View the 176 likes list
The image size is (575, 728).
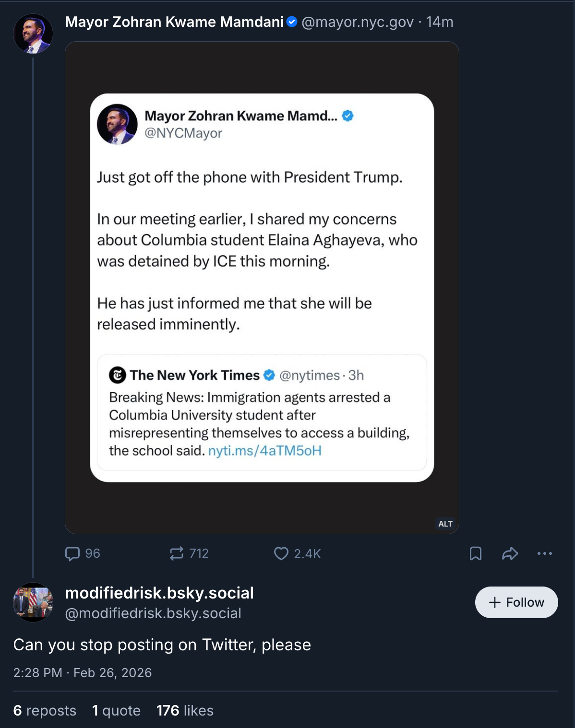coord(185,711)
